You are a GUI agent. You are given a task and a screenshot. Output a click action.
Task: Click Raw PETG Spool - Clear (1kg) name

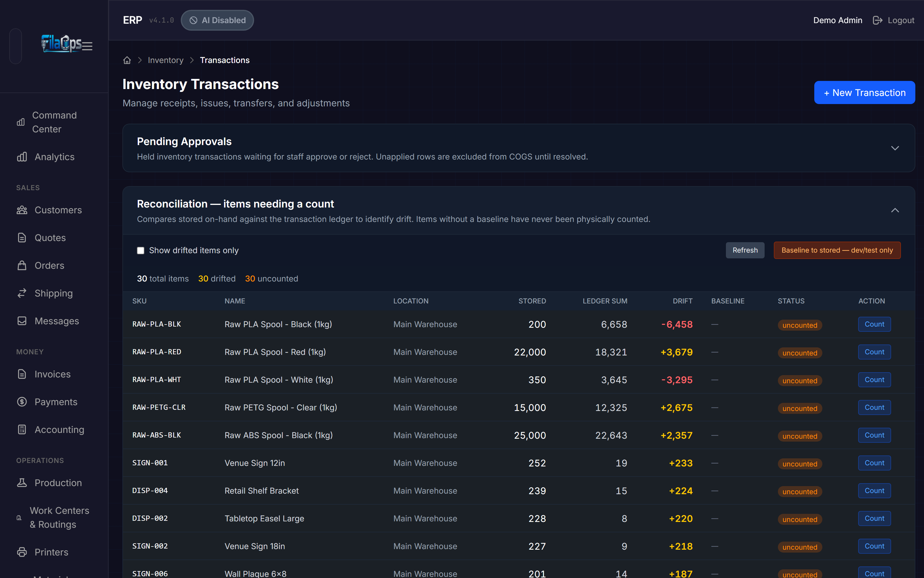pos(281,407)
